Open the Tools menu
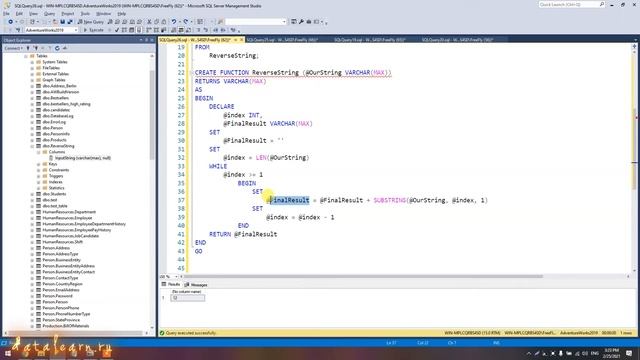Screen dimensions: 640x360 [85, 13]
